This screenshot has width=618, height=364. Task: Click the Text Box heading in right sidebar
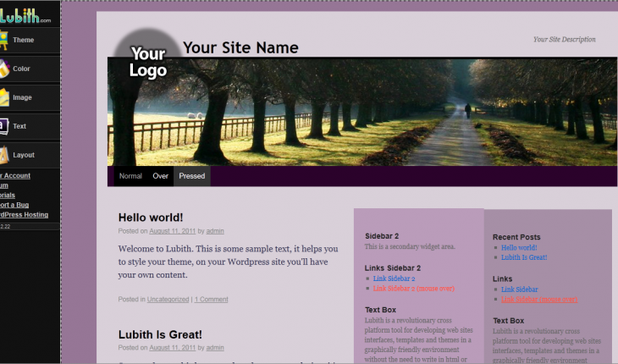[508, 321]
